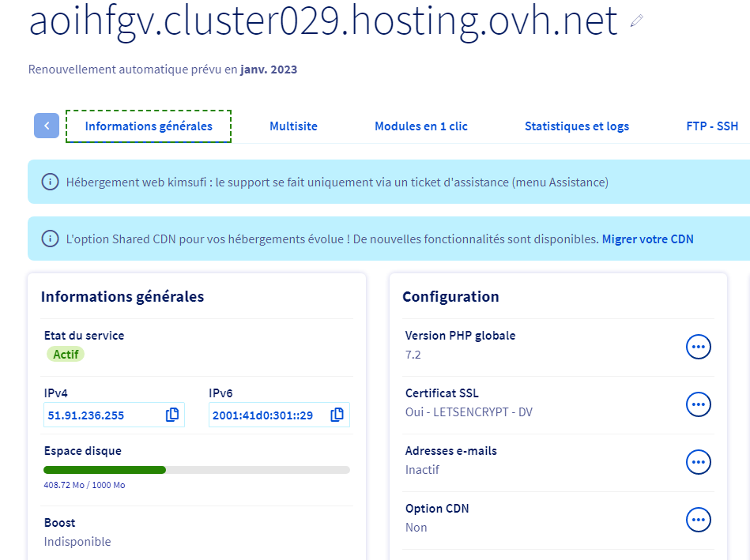Click the pencil icon to rename hosting
The width and height of the screenshot is (750, 560).
pyautogui.click(x=637, y=22)
